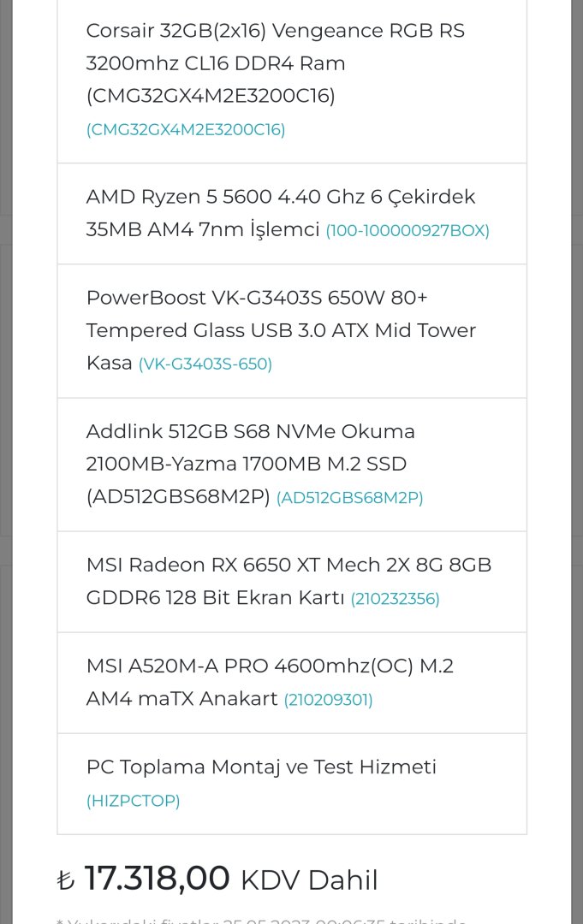Select the MSI A520M-A PRO motherboard item
This screenshot has height=924, width=583.
click(x=270, y=666)
